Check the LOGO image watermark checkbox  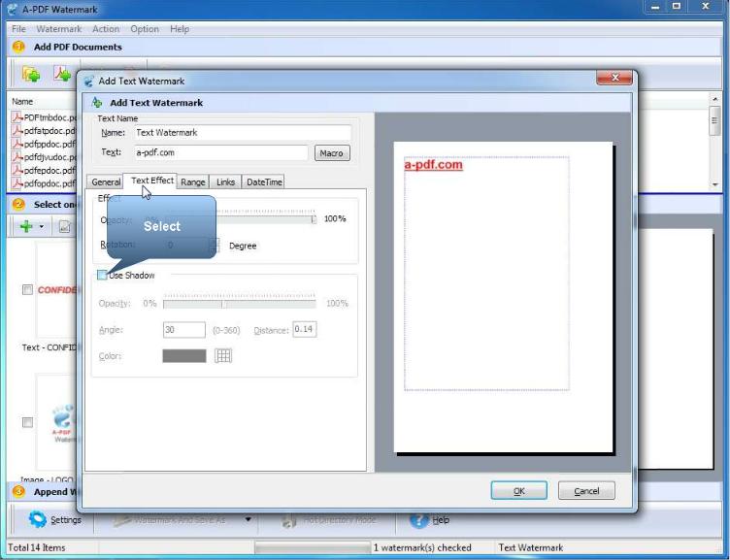(x=27, y=422)
